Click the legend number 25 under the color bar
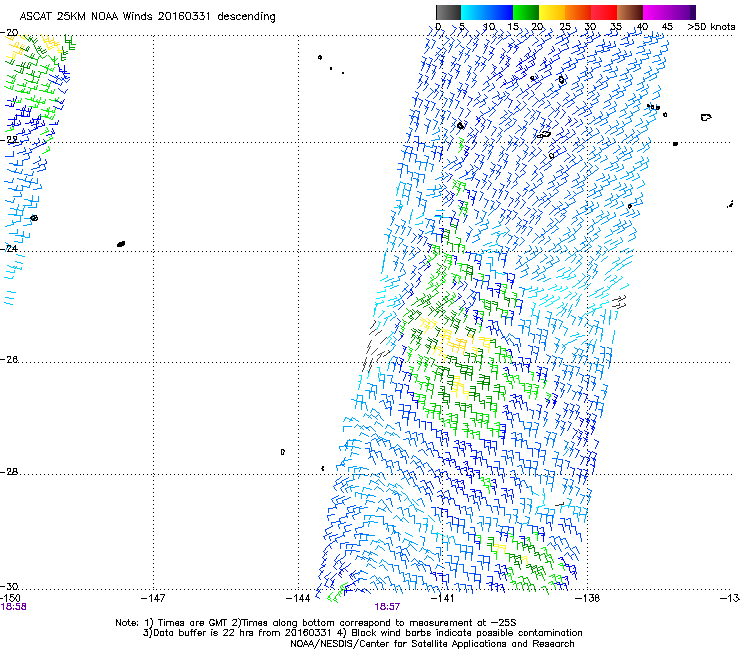This screenshot has height=650, width=740. (565, 27)
